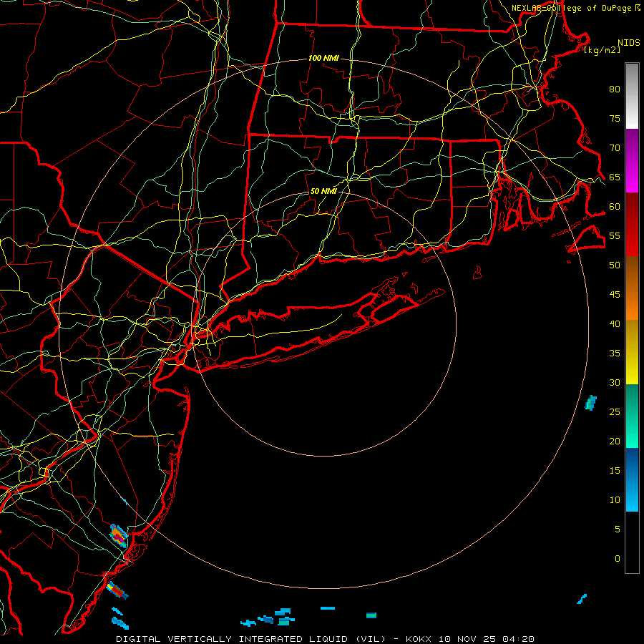Click the 10 NOV 25 04:20 timestamp
Screen dimensions: 644x644
pyautogui.click(x=487, y=639)
